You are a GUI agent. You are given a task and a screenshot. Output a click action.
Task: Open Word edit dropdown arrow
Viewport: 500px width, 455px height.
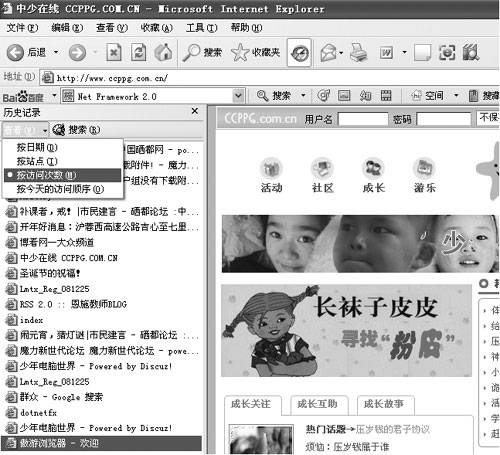tap(404, 52)
